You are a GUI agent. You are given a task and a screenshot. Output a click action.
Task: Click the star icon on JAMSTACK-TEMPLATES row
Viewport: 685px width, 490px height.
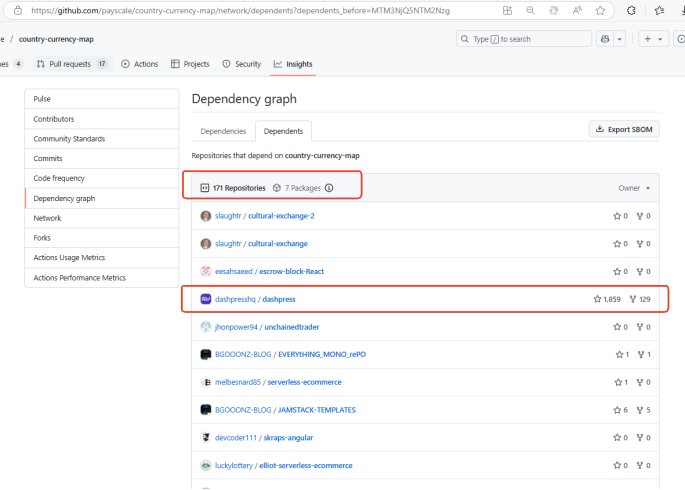point(617,410)
